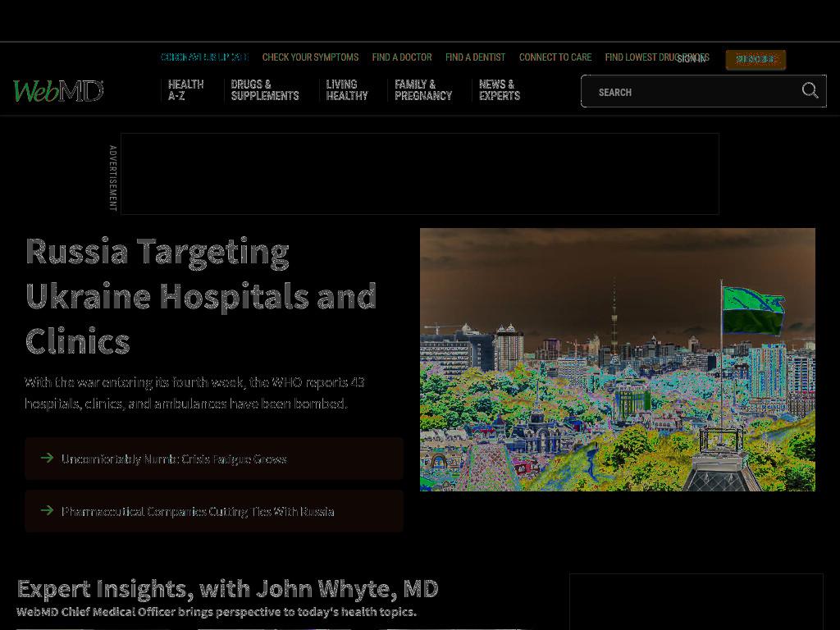Click arrow icon beside Crisis Fatigue link
This screenshot has height=630, width=840.
pyautogui.click(x=47, y=458)
